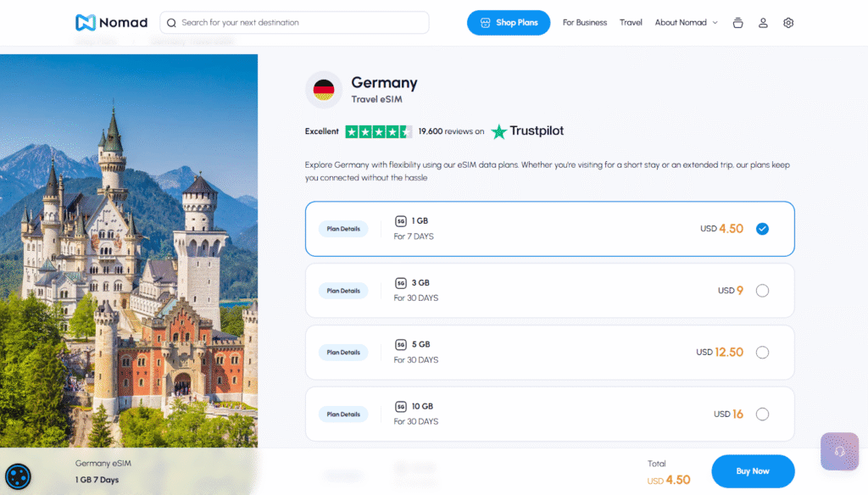This screenshot has height=495, width=868.
Task: Open the settings gear icon
Action: [x=788, y=23]
